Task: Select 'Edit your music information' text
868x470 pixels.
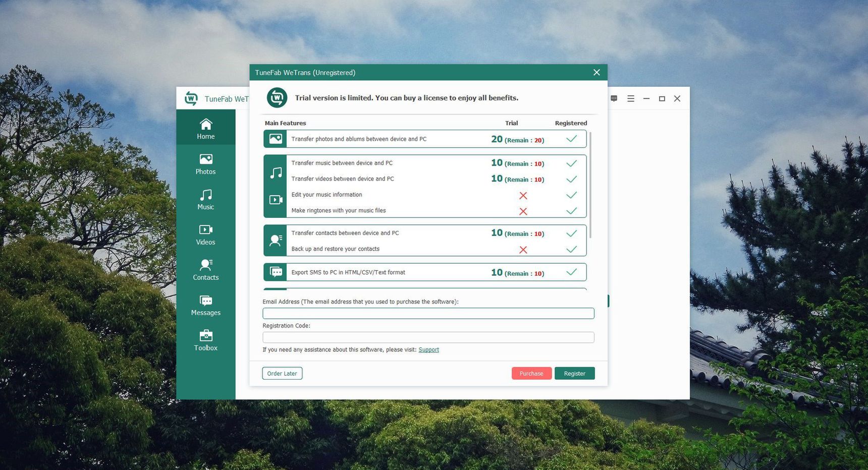Action: (327, 195)
